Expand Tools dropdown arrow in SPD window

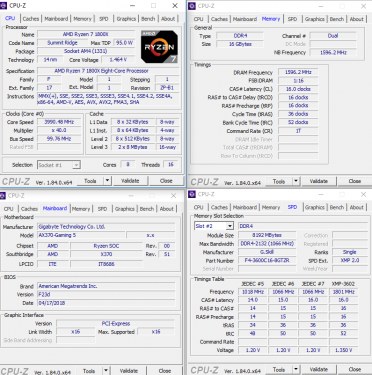coord(296,369)
